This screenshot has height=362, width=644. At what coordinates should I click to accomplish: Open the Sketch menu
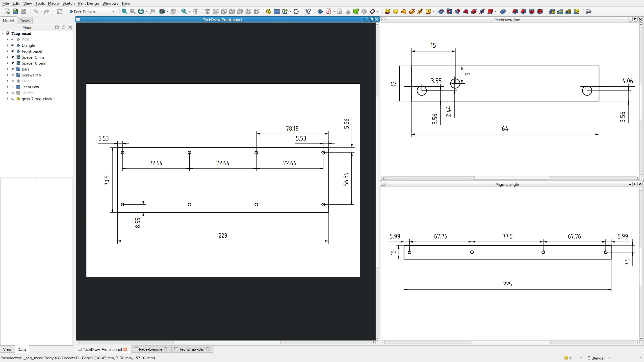(68, 3)
